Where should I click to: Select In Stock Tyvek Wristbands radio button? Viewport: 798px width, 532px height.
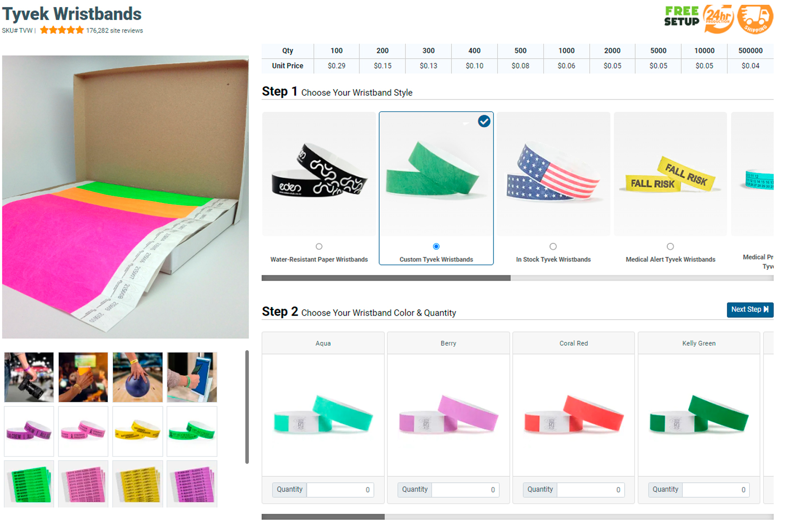553,246
